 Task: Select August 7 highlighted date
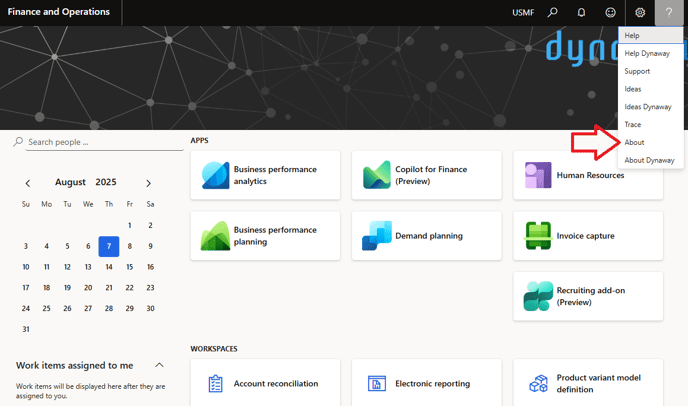(109, 246)
